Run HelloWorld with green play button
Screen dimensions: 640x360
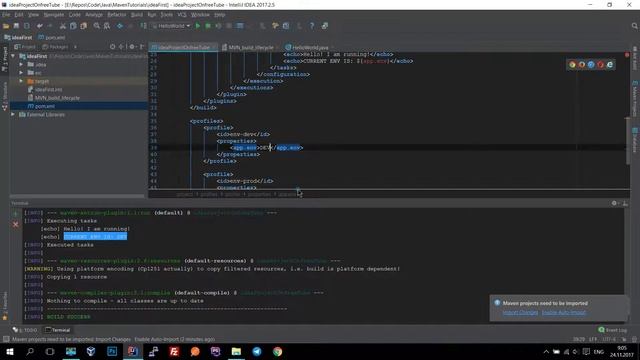click(198, 26)
